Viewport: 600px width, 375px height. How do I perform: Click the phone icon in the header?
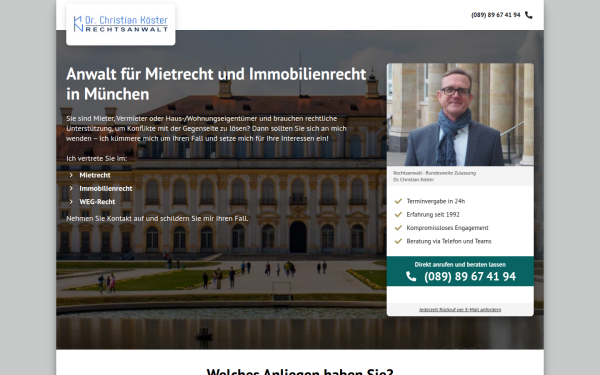[x=528, y=15]
